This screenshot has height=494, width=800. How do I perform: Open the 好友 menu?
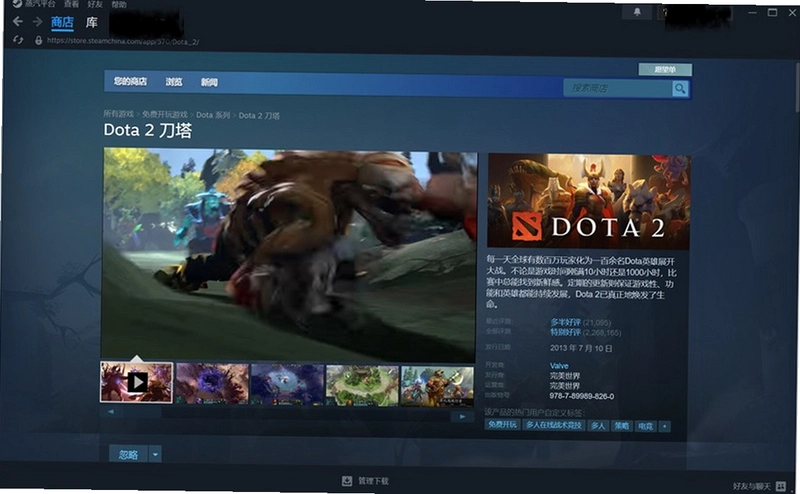(x=95, y=4)
